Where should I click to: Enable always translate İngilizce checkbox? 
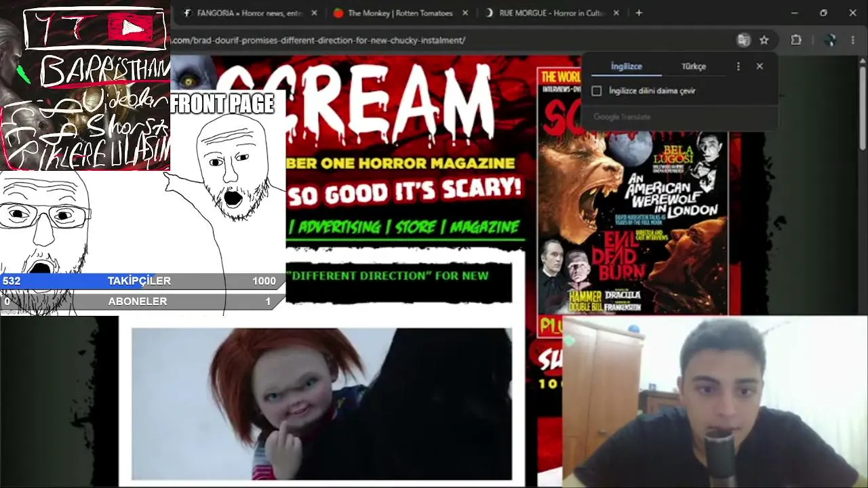click(597, 91)
